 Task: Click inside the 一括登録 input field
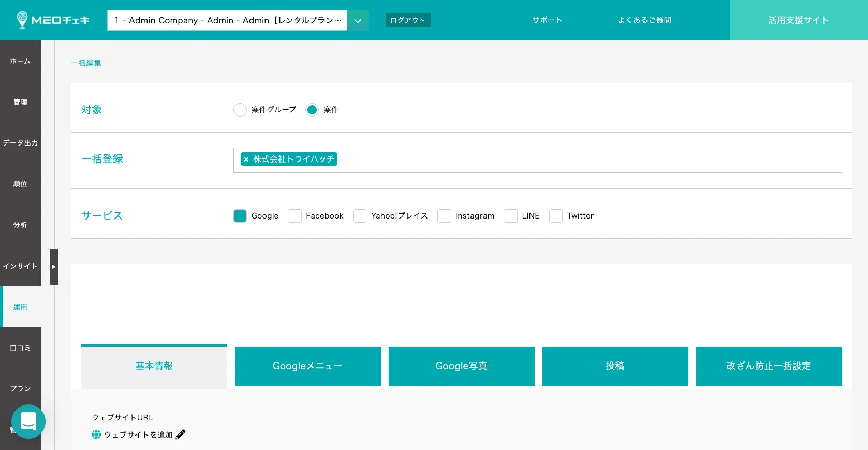pyautogui.click(x=569, y=160)
